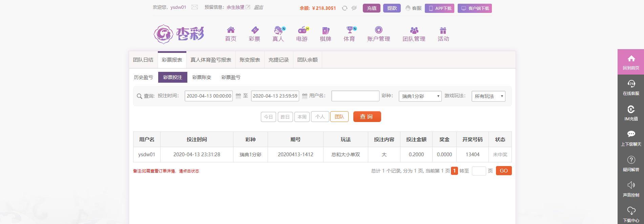
Task: Click the 总和大小单双 play type cell
Action: pos(346,155)
